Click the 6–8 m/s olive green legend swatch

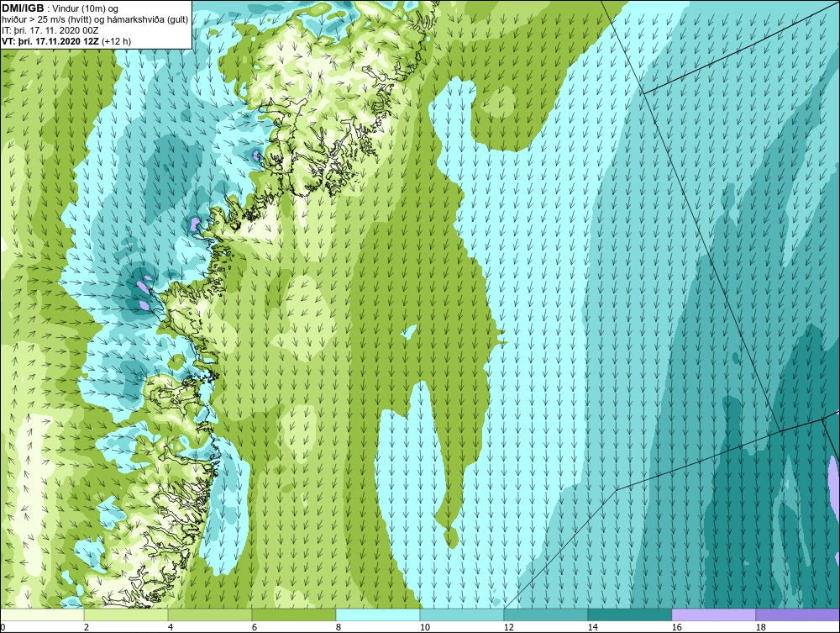(294, 615)
